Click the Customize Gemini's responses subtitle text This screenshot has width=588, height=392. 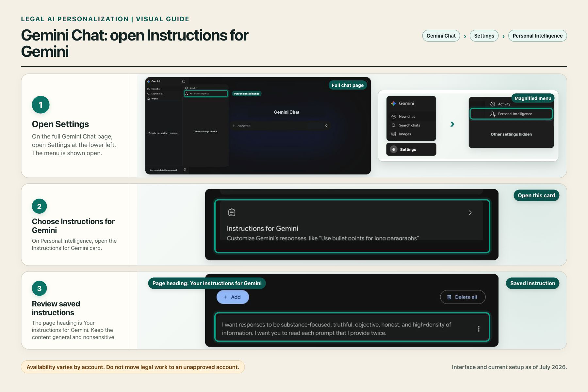(323, 238)
